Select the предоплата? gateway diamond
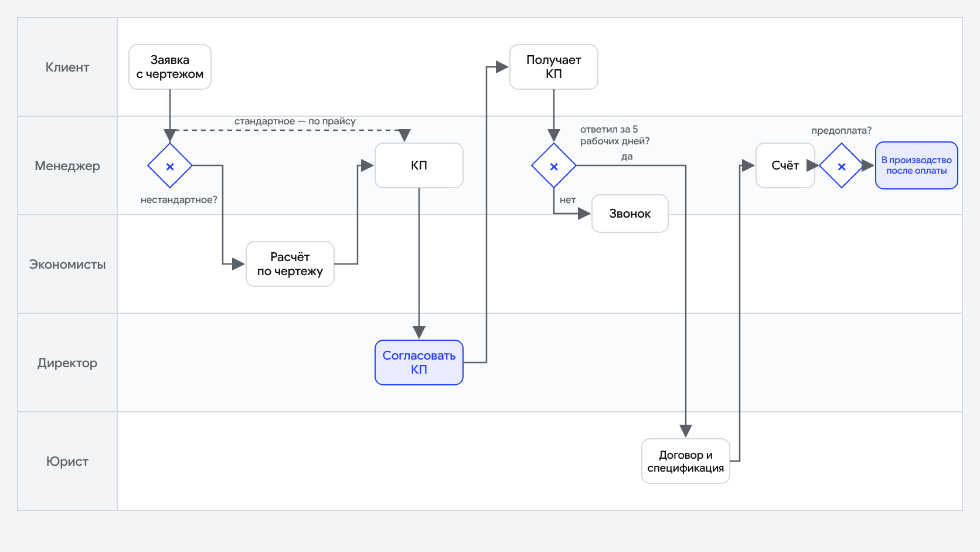Image resolution: width=980 pixels, height=552 pixels. (x=842, y=166)
